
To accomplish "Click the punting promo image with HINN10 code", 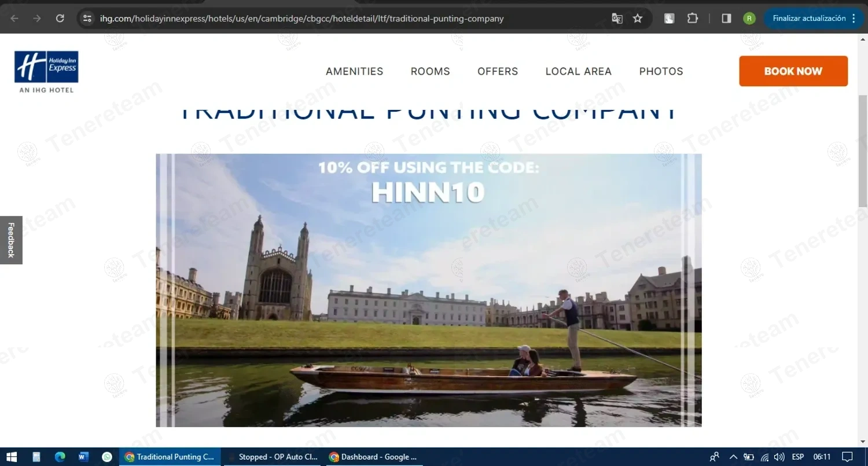I will tap(429, 290).
